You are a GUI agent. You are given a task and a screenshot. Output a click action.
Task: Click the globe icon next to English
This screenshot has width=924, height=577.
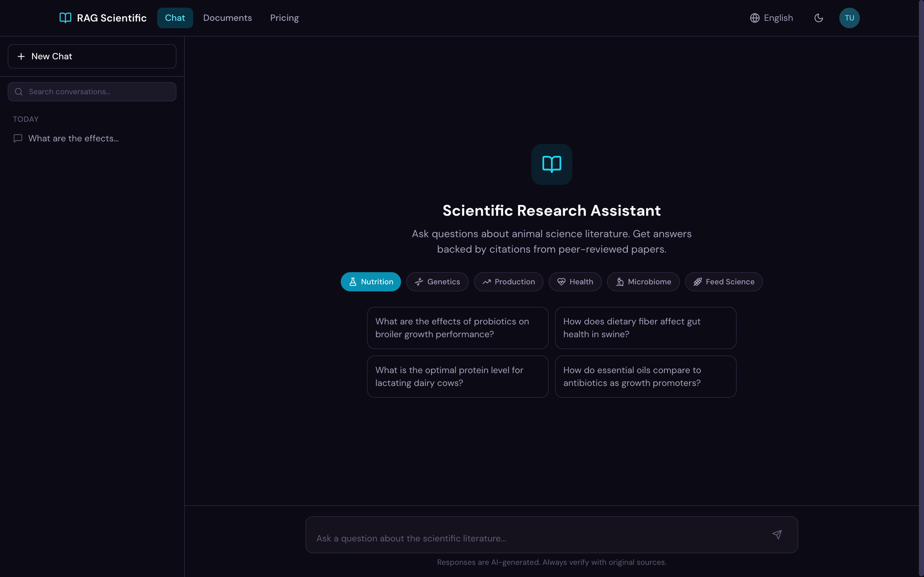pyautogui.click(x=755, y=18)
